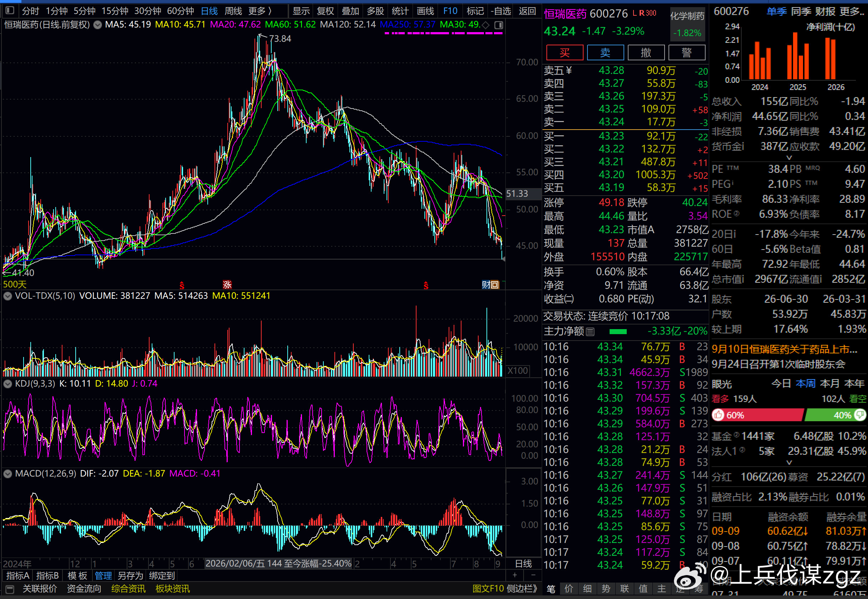Image resolution: width=868 pixels, height=599 pixels.
Task: Switch chart to 分时 view
Action: click(x=30, y=11)
